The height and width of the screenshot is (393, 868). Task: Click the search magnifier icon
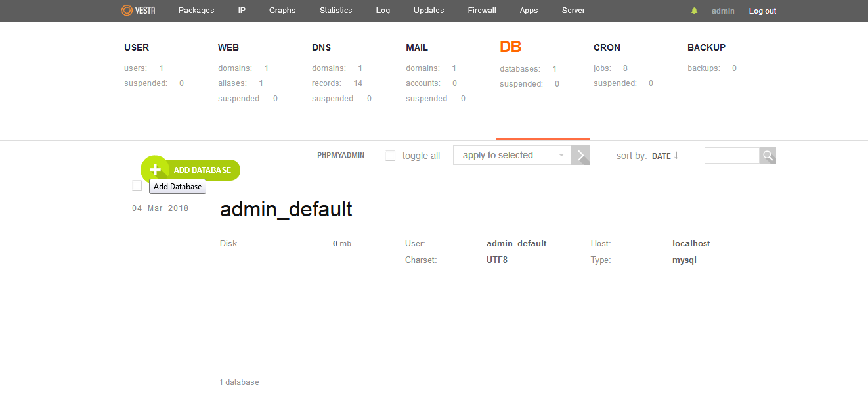[768, 156]
